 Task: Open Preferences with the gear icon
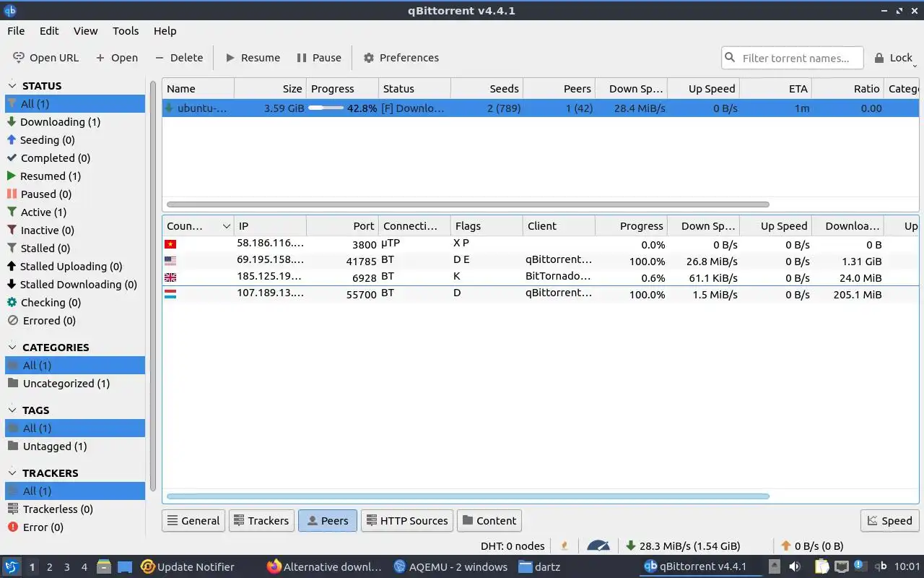pos(369,58)
